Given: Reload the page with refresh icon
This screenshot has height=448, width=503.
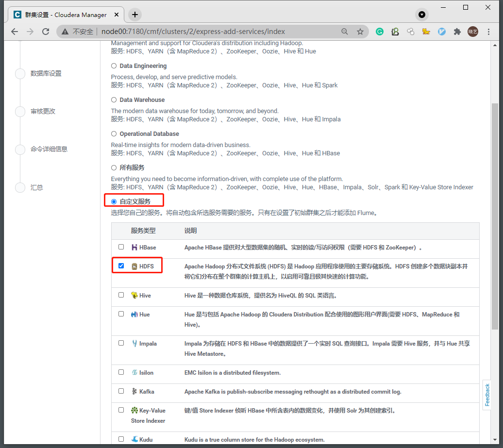Looking at the screenshot, I should [x=46, y=32].
